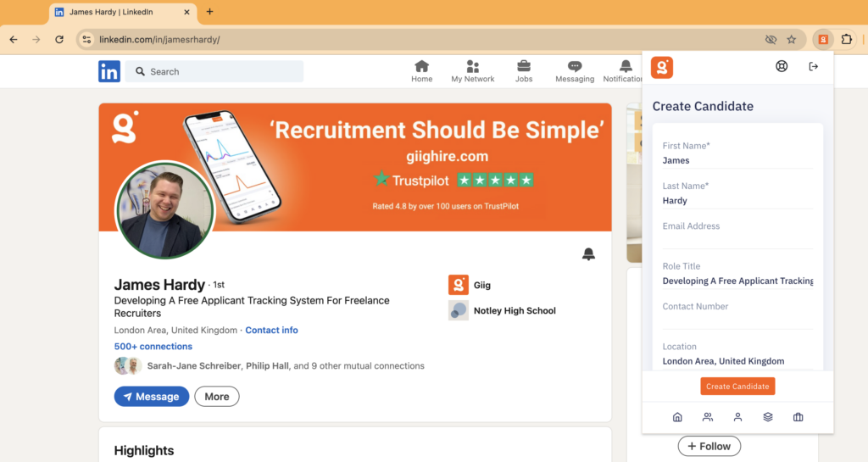Reload the page

pyautogui.click(x=59, y=39)
